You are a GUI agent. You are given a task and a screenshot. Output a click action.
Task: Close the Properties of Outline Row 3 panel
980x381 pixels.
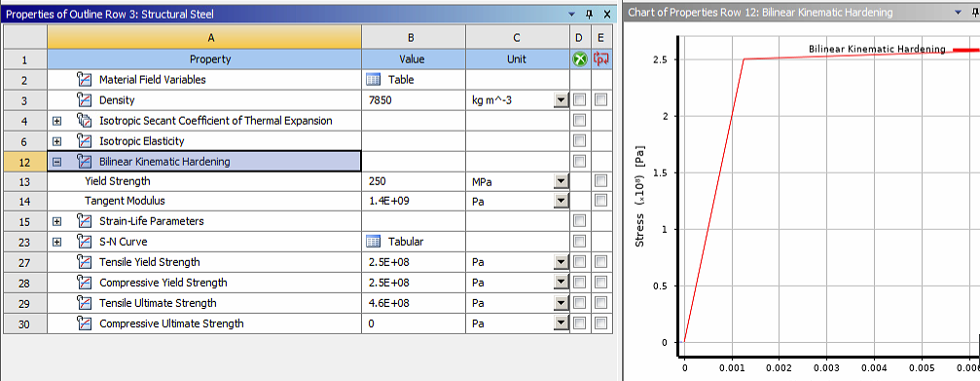pyautogui.click(x=607, y=14)
